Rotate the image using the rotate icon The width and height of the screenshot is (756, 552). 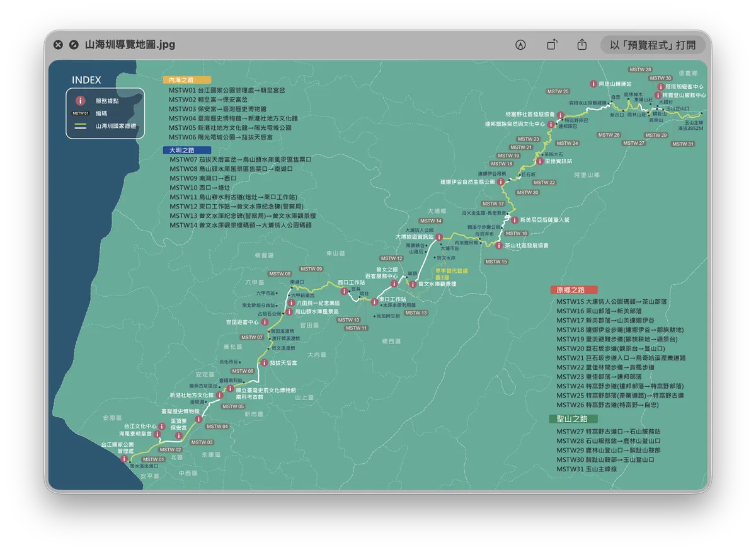coord(553,45)
